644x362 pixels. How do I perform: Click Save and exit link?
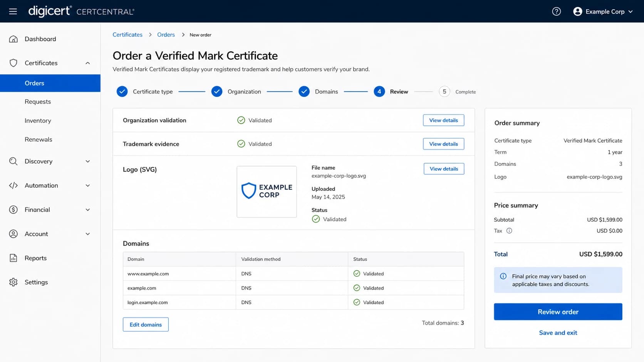pyautogui.click(x=558, y=333)
